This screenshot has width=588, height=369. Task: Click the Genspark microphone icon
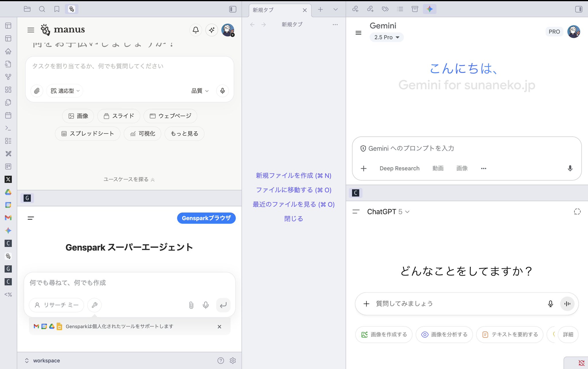206,305
